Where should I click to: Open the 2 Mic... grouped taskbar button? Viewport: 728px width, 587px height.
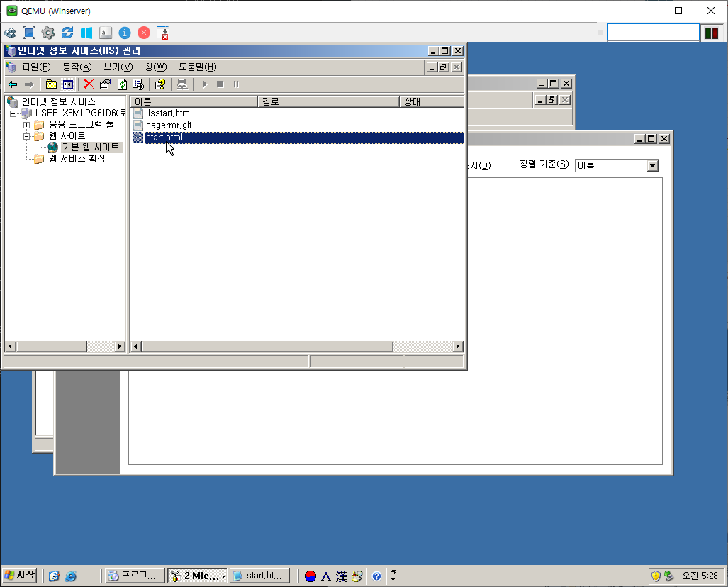pyautogui.click(x=197, y=576)
